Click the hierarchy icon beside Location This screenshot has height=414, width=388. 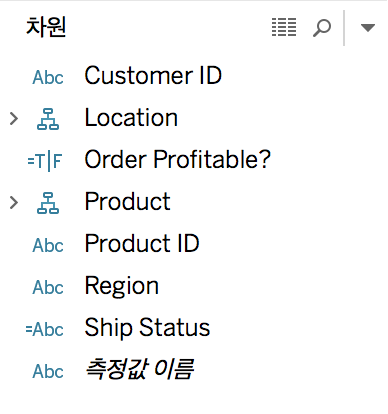point(48,119)
